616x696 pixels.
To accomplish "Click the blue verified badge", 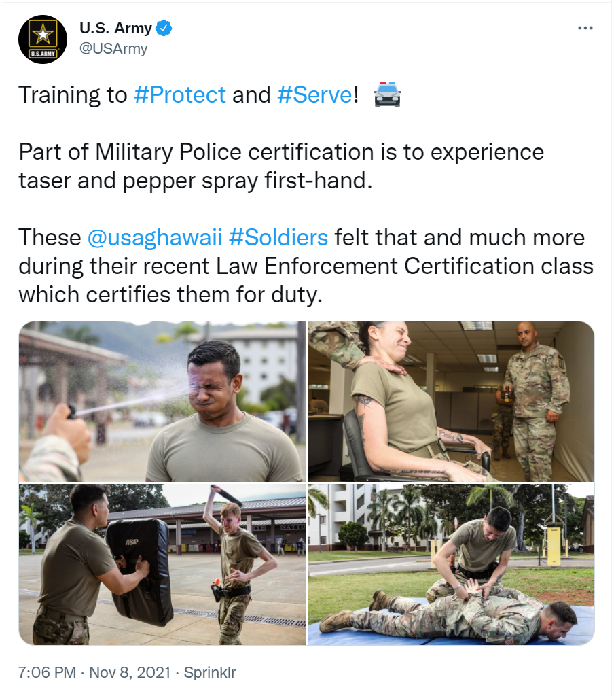I will click(x=164, y=28).
